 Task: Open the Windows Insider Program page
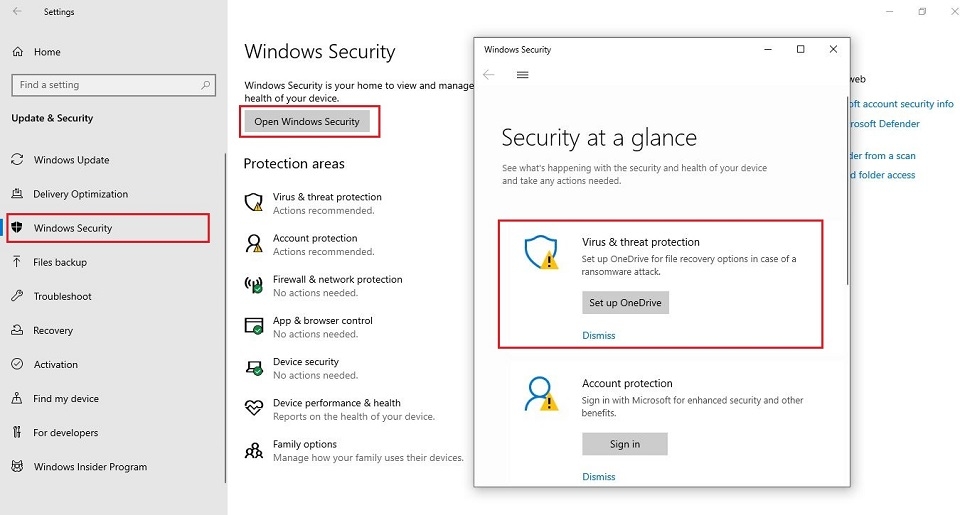(90, 467)
